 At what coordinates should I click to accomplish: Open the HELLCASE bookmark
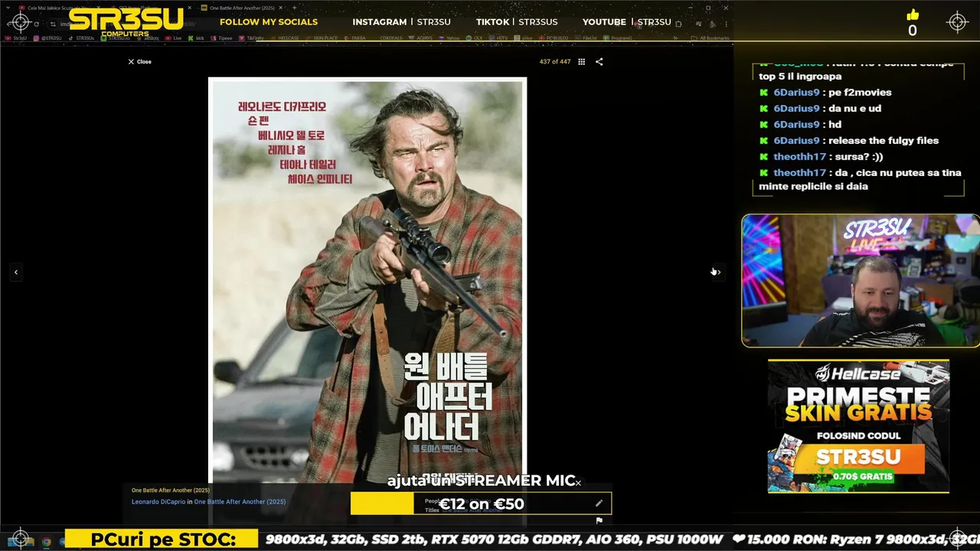pos(284,38)
